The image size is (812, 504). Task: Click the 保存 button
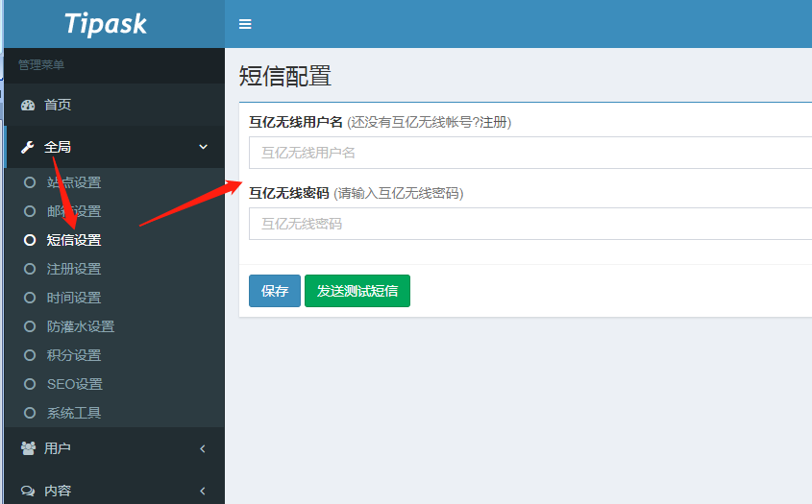point(275,291)
